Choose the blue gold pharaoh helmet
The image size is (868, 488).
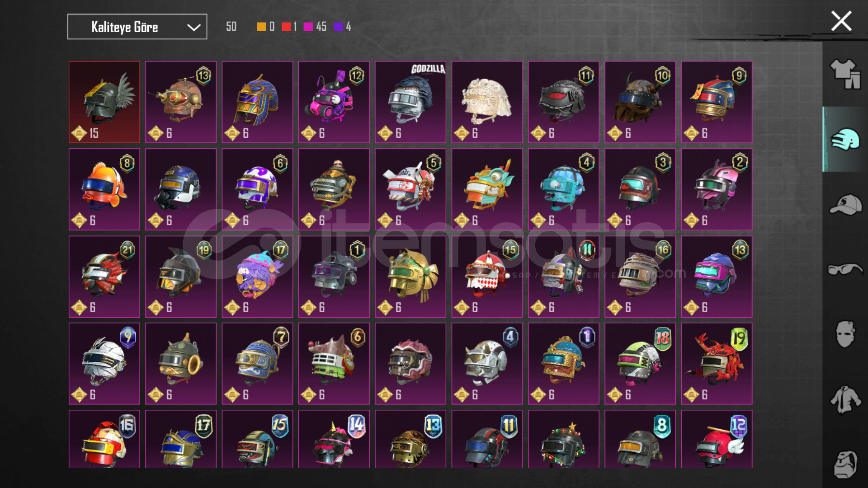(x=257, y=102)
